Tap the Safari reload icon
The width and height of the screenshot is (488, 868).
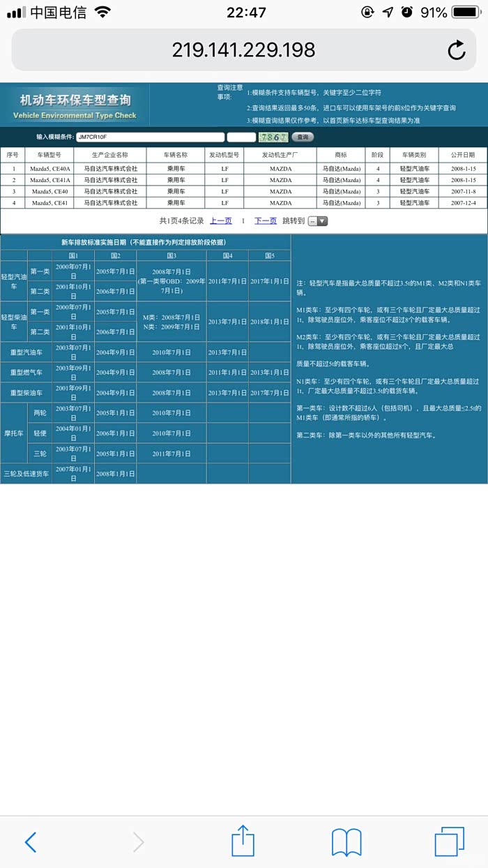coord(456,50)
